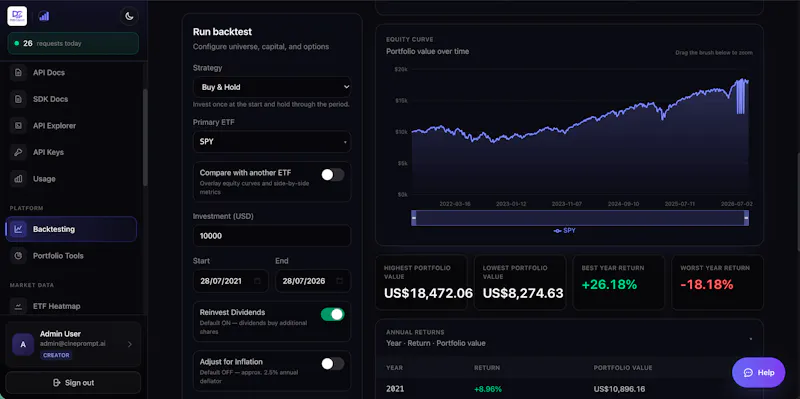800x399 pixels.
Task: Click left handle of chart brush
Action: pos(414,218)
